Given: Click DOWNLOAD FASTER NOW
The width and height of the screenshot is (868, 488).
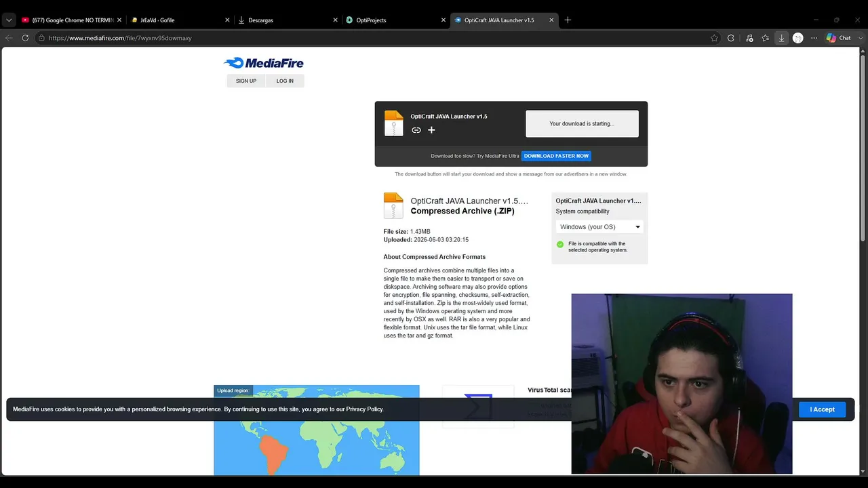Looking at the screenshot, I should click(x=556, y=156).
